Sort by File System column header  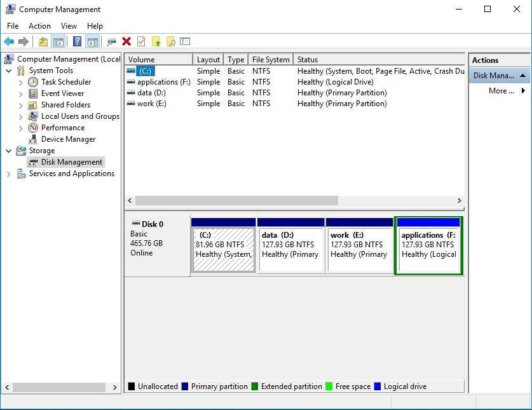point(271,59)
